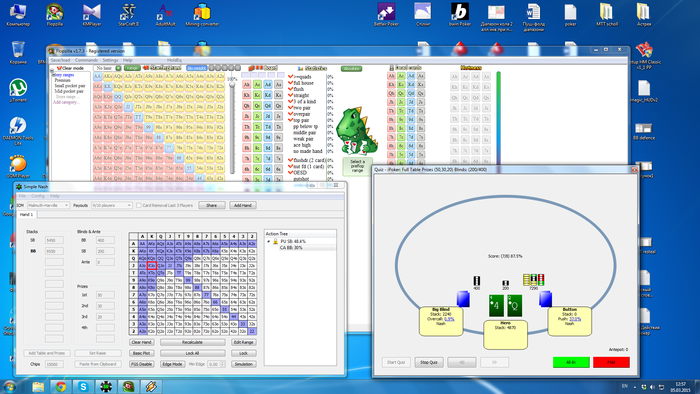
Task: Click the Clear Hand button in Simple Nash
Action: click(x=142, y=342)
